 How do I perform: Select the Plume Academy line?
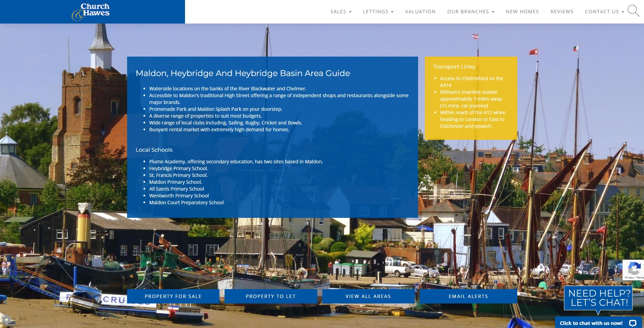[236, 162]
